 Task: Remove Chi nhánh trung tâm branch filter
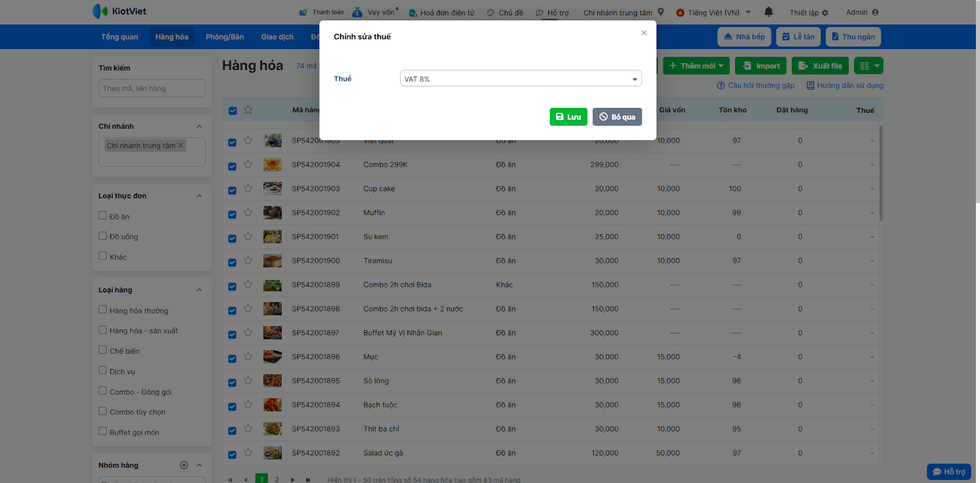pos(181,145)
